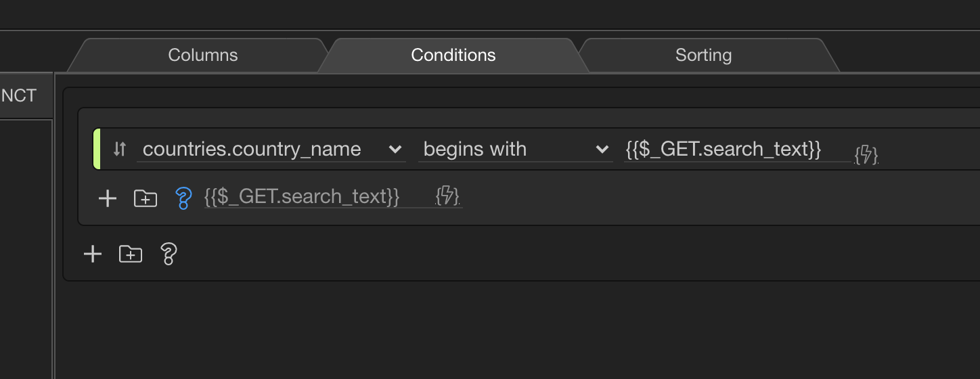Click the green handle on the condition row
Screen dimensions: 980x379
(96, 149)
